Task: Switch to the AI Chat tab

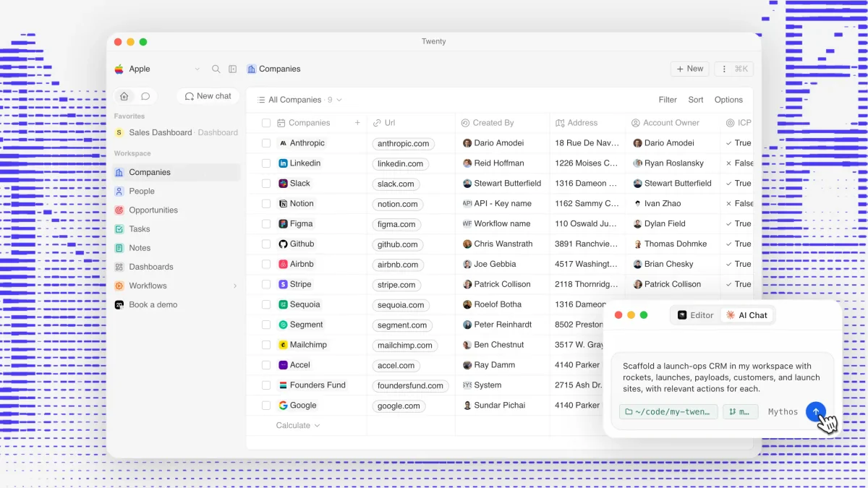Action: [x=746, y=315]
